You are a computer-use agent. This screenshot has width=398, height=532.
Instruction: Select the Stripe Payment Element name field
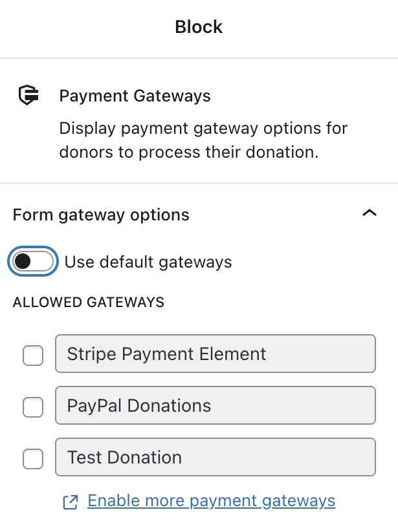pos(215,354)
